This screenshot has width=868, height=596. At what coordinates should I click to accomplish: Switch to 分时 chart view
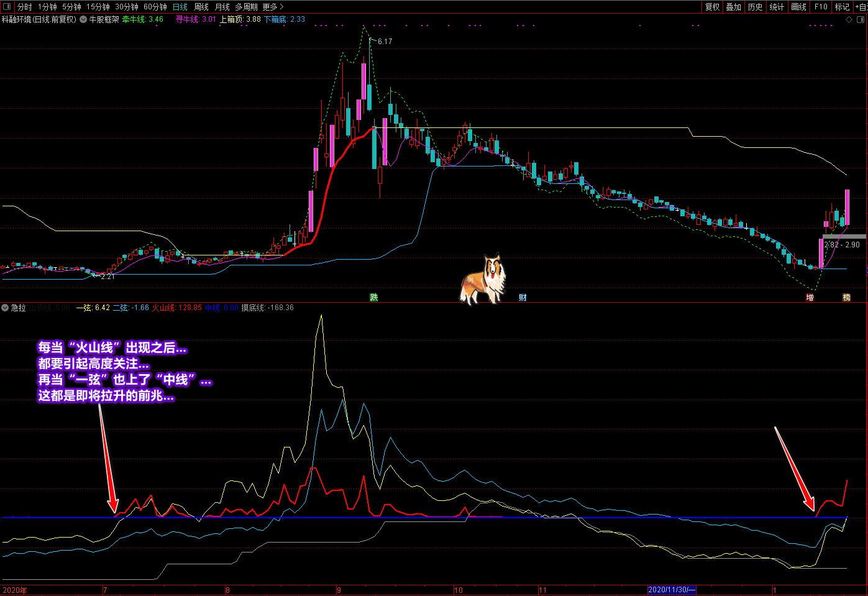pyautogui.click(x=24, y=7)
